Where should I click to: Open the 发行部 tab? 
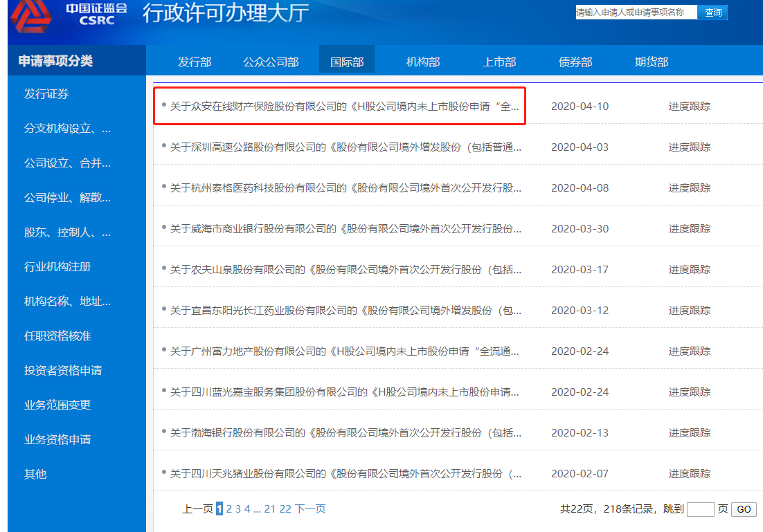point(195,62)
